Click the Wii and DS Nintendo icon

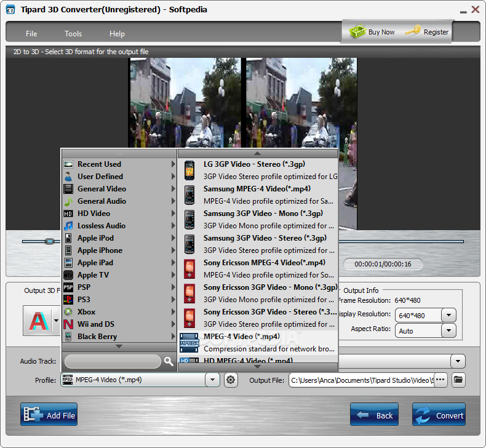(x=68, y=324)
